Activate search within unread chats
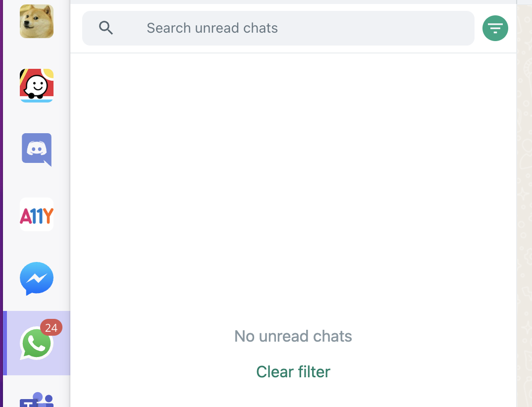Image resolution: width=532 pixels, height=407 pixels. pyautogui.click(x=277, y=28)
